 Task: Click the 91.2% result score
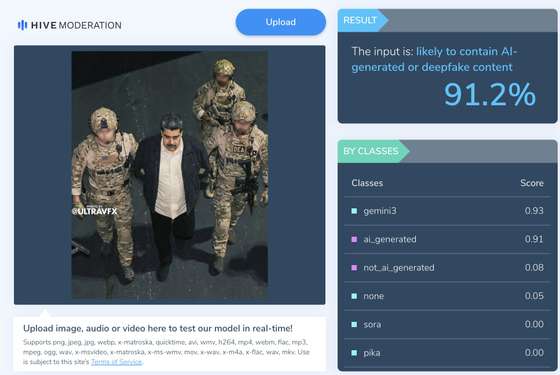(490, 95)
